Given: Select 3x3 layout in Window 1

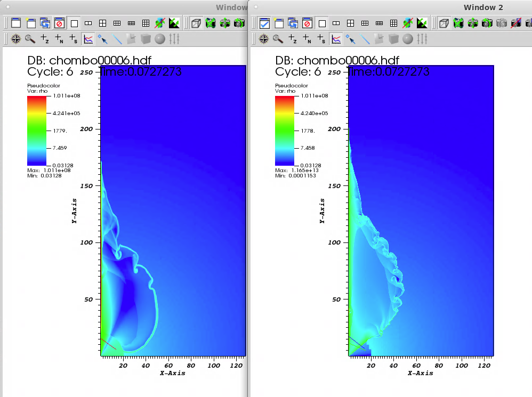Looking at the screenshot, I should [146, 23].
